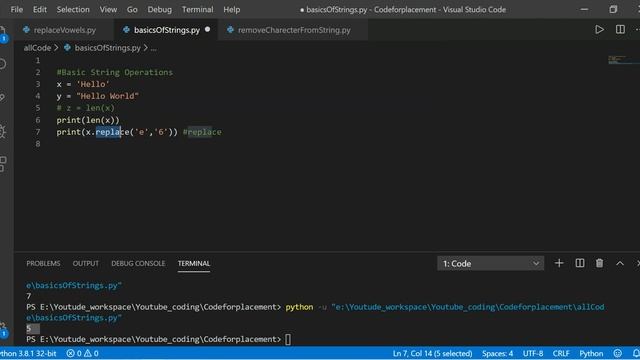Viewport: 640px width, 360px height.
Task: Open the Go menu
Action: (x=132, y=9)
